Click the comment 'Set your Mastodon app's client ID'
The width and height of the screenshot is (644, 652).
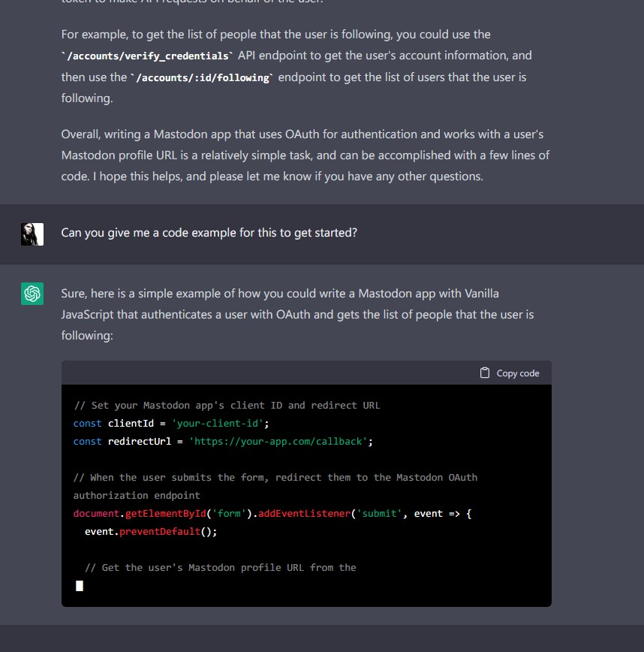tap(227, 406)
